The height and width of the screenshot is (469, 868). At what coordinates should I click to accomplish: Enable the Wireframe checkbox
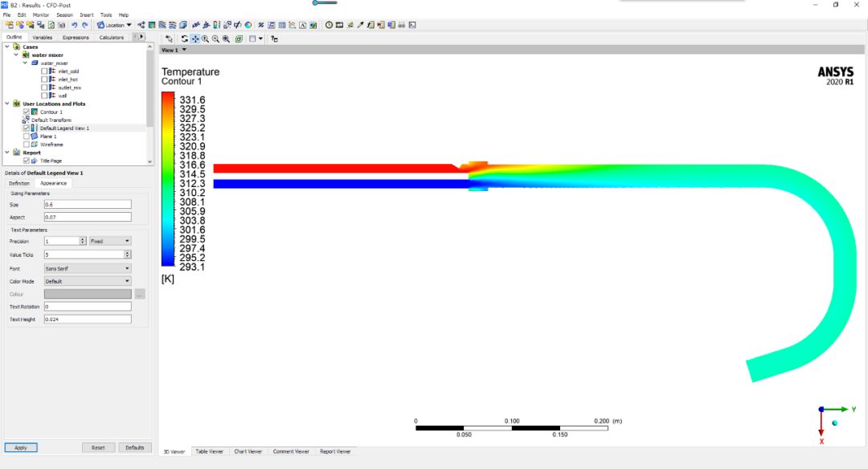pyautogui.click(x=26, y=145)
